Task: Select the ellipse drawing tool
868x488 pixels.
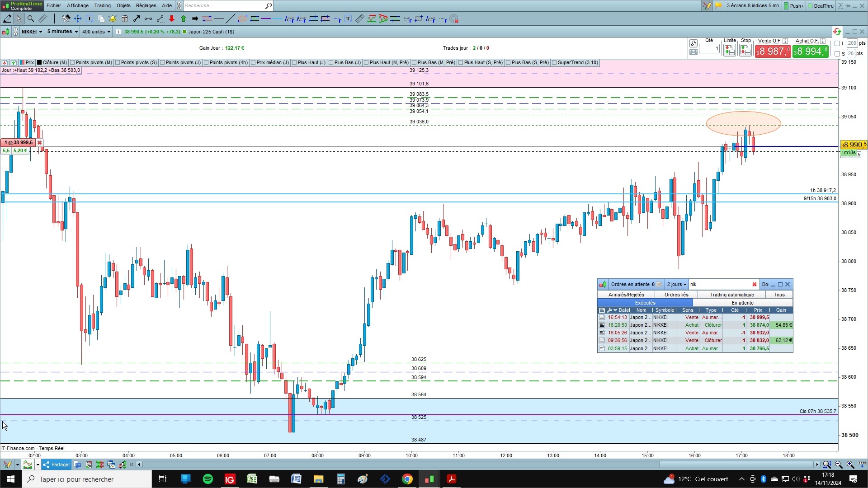Action: click(242, 19)
